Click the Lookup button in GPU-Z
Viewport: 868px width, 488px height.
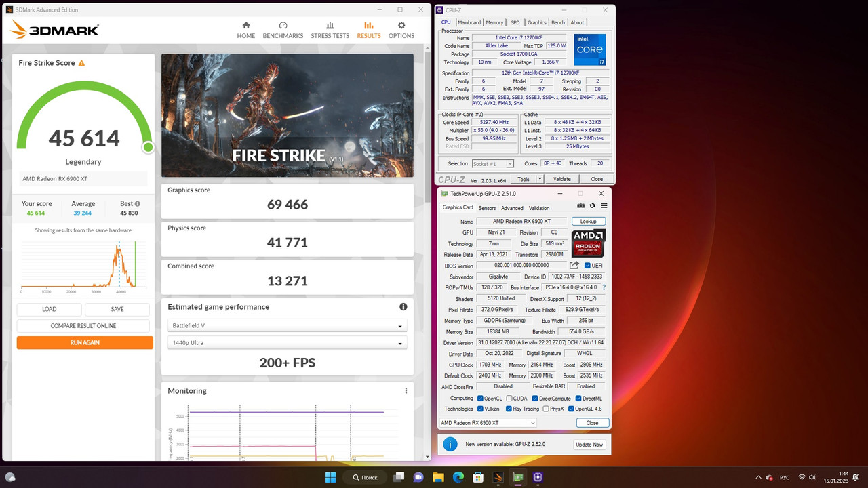[x=589, y=222]
